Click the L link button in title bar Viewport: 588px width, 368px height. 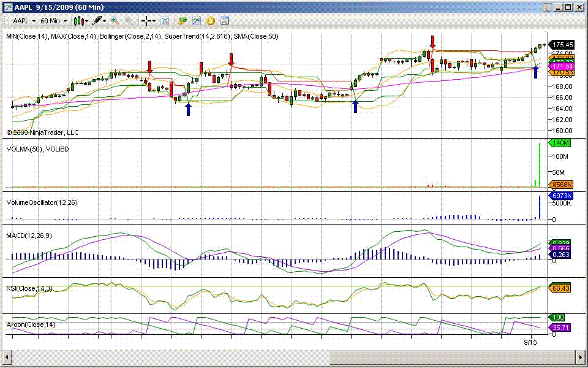[548, 7]
